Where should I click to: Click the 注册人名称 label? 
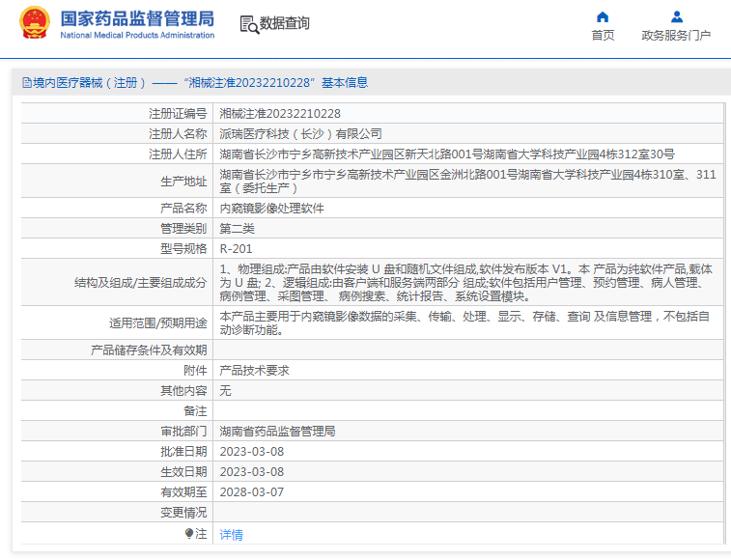pyautogui.click(x=178, y=134)
